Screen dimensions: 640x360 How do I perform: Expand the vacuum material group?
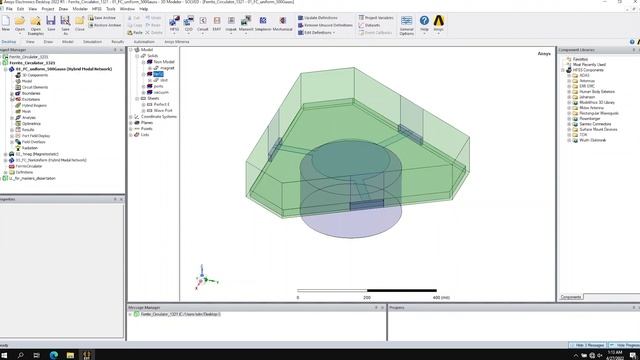click(x=144, y=93)
